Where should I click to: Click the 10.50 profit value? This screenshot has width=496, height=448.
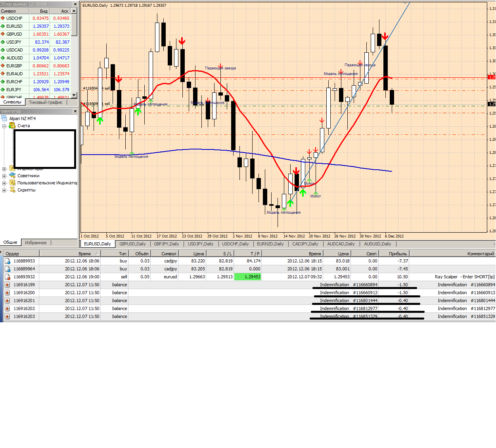tap(402, 277)
